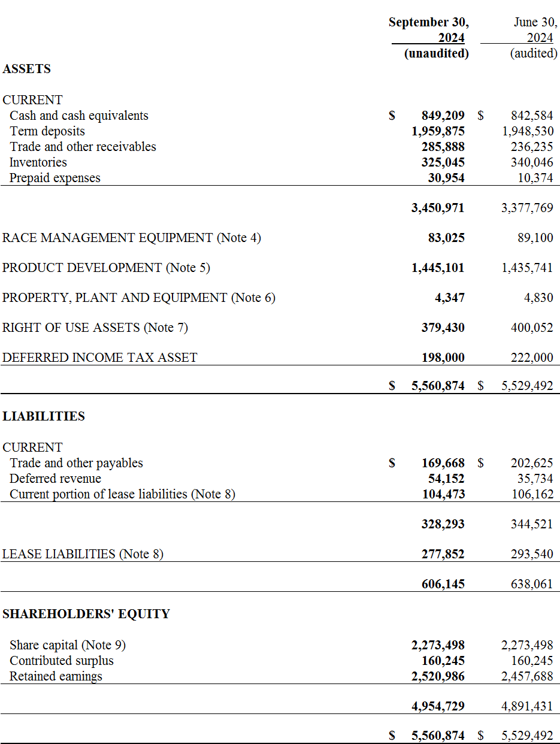This screenshot has height=744, width=560.
Task: Click Current portion of lease liabilities (Note 8)
Action: [x=123, y=494]
